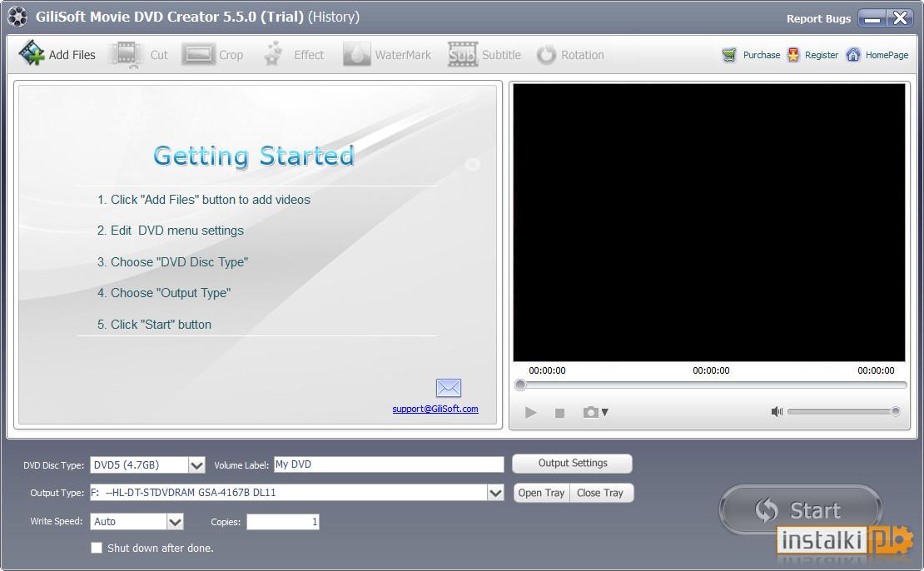Click step '2. Edit DVD menu settings'
924x571 pixels.
click(171, 231)
